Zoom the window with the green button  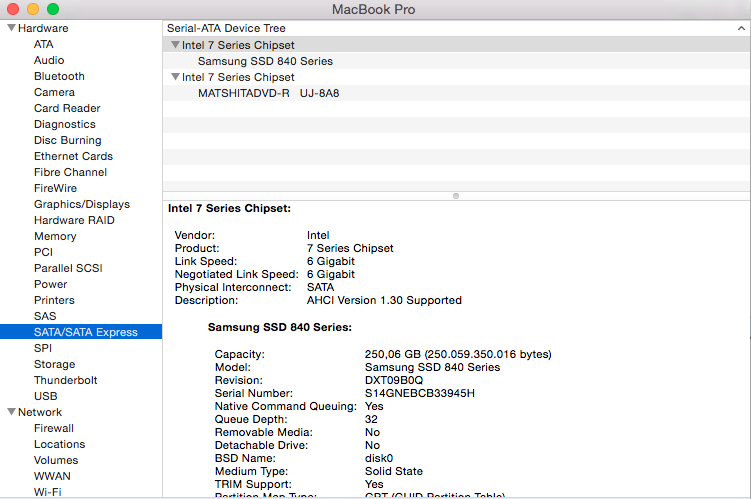pyautogui.click(x=53, y=9)
